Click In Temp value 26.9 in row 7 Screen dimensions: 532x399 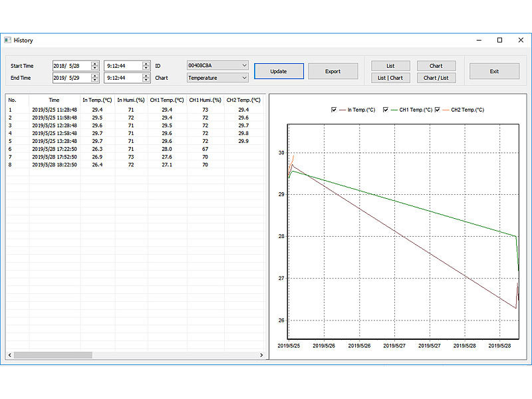97,157
